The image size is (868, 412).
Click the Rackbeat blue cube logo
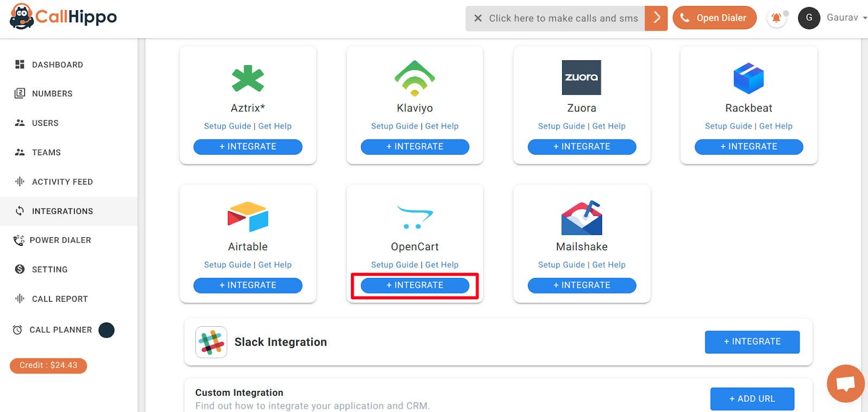click(x=749, y=78)
